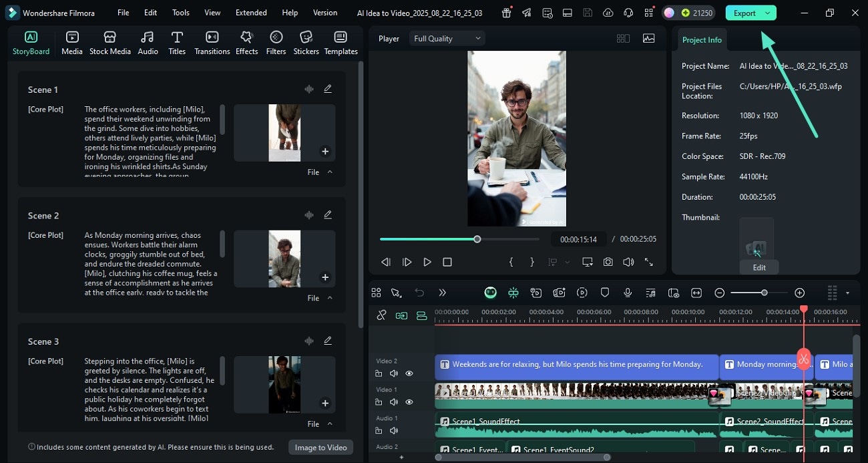Open the Stock Media panel

[x=110, y=43]
